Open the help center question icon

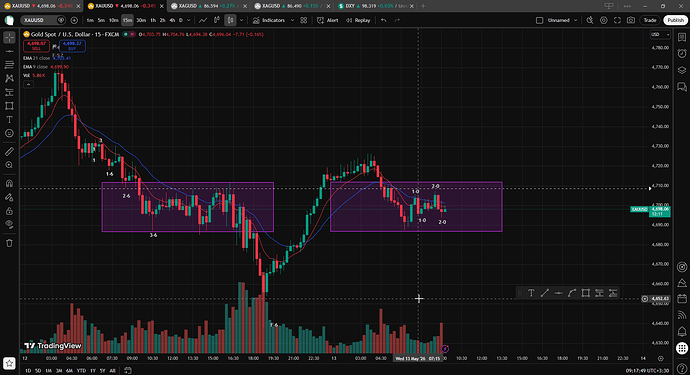point(682,368)
